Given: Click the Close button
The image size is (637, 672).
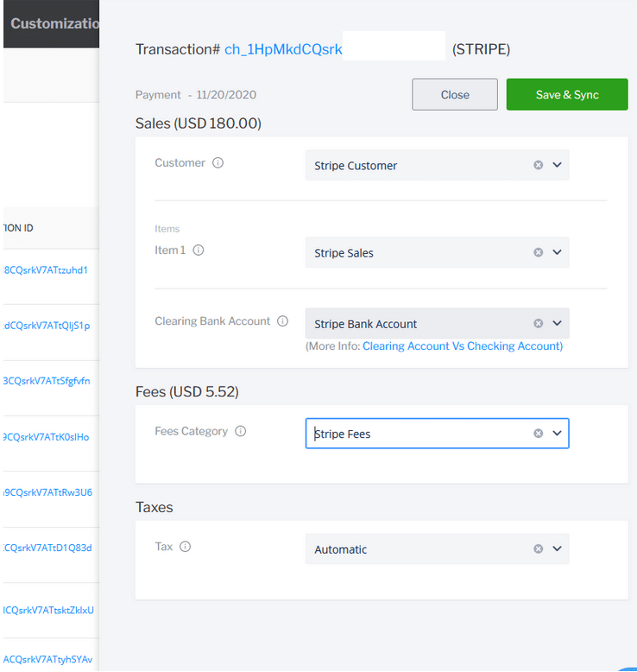Looking at the screenshot, I should click(455, 94).
